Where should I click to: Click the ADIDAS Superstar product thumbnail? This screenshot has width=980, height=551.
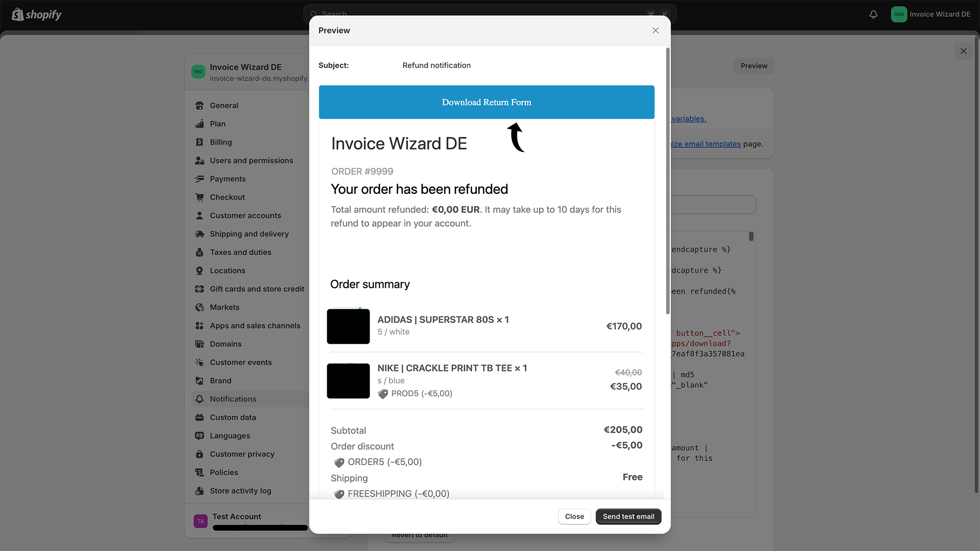[348, 327]
